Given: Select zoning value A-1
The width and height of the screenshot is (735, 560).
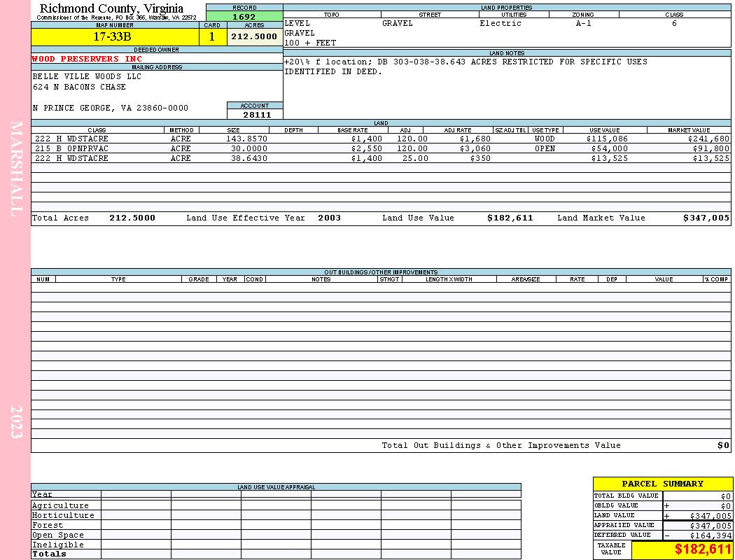Looking at the screenshot, I should coord(584,23).
